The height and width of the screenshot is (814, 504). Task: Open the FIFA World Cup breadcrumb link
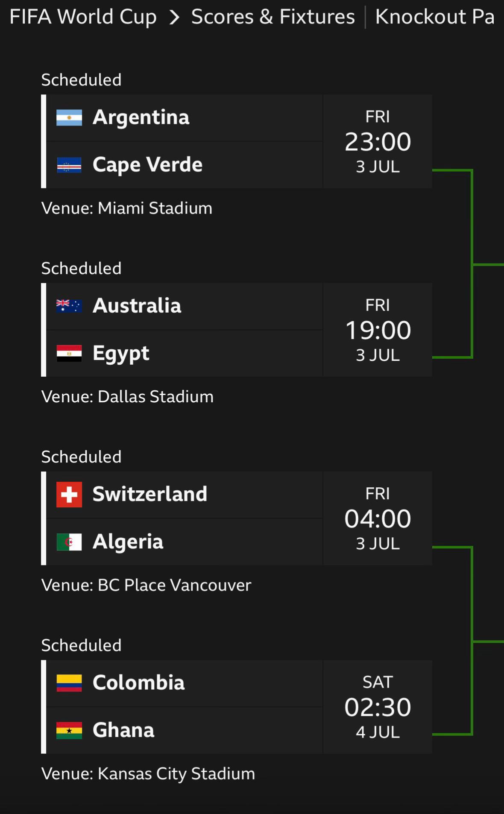pyautogui.click(x=83, y=17)
